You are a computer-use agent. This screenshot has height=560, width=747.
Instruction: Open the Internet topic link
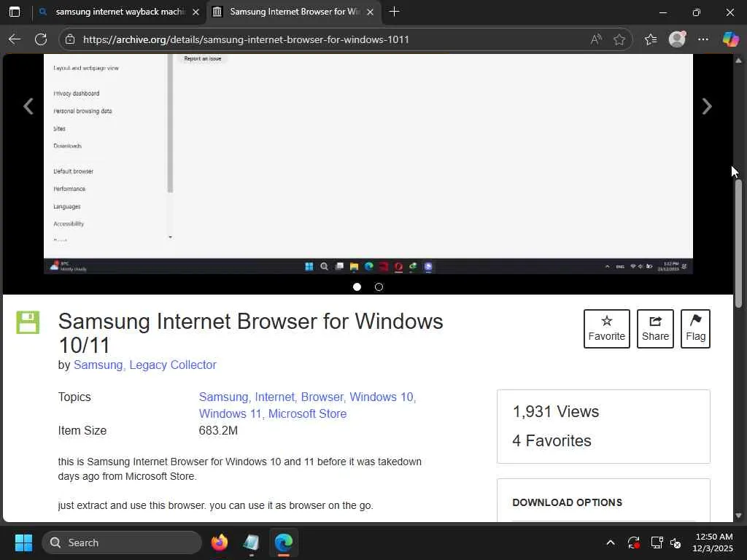pyautogui.click(x=275, y=397)
